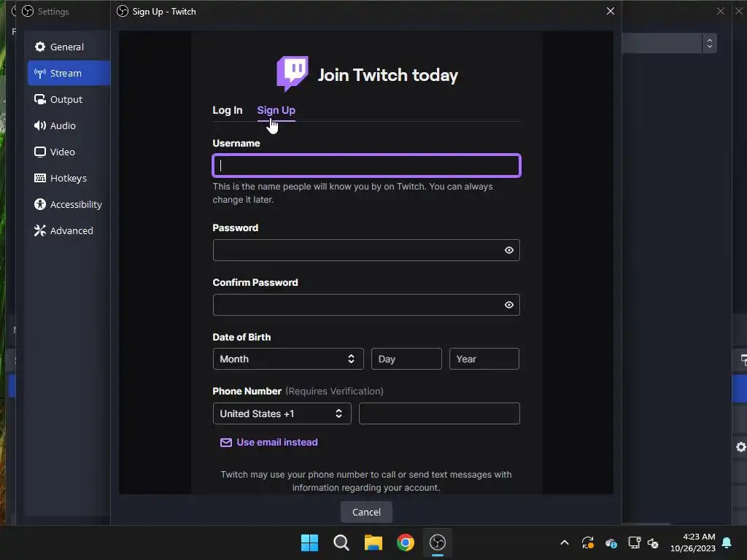
Task: Open the Video settings section
Action: click(x=67, y=152)
